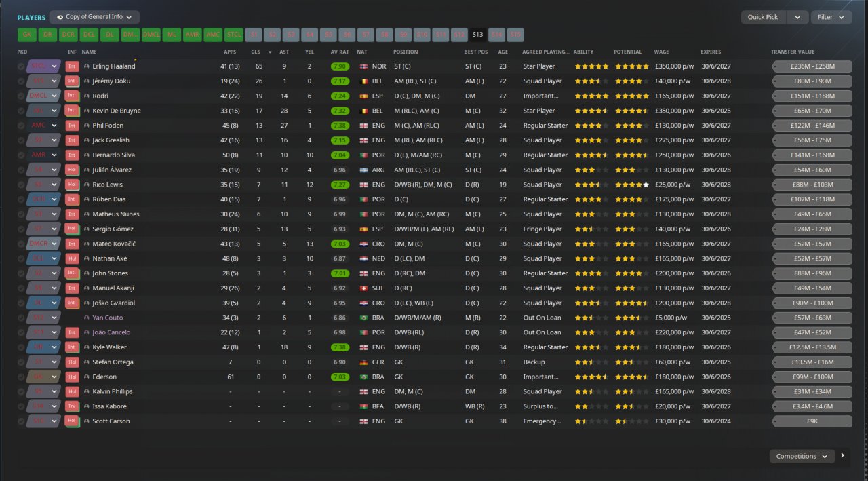Toggle the pick checkmark for Erling Haaland
The width and height of the screenshot is (868, 481).
click(x=21, y=66)
